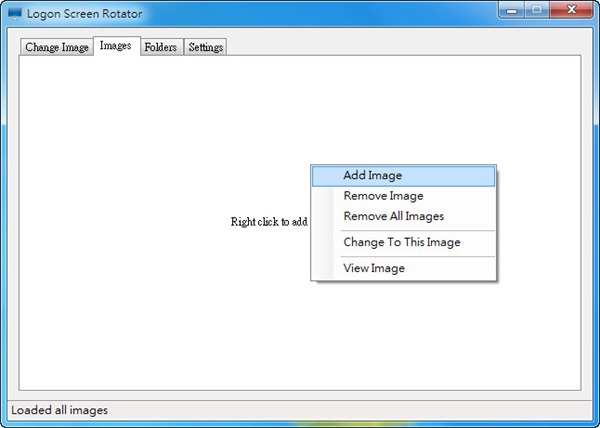Select View Image in context menu
The image size is (600, 428).
403,268
